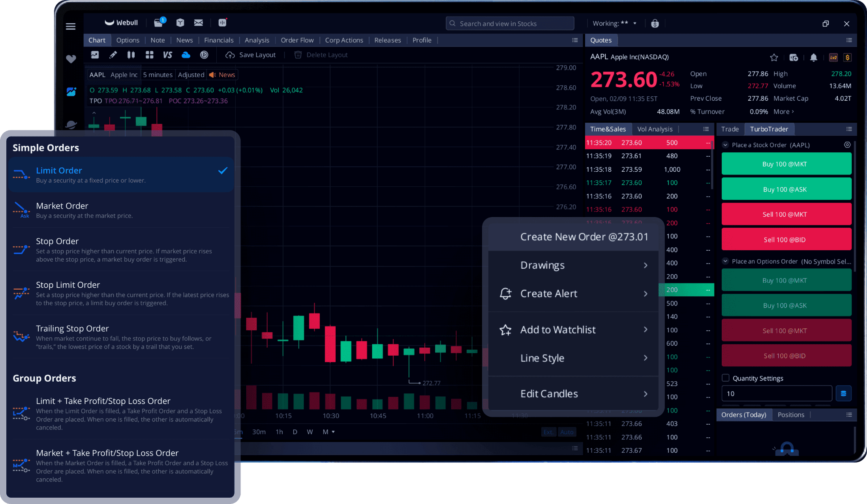This screenshot has height=504, width=867.
Task: Click the Search and view in Stocks field
Action: tap(510, 23)
